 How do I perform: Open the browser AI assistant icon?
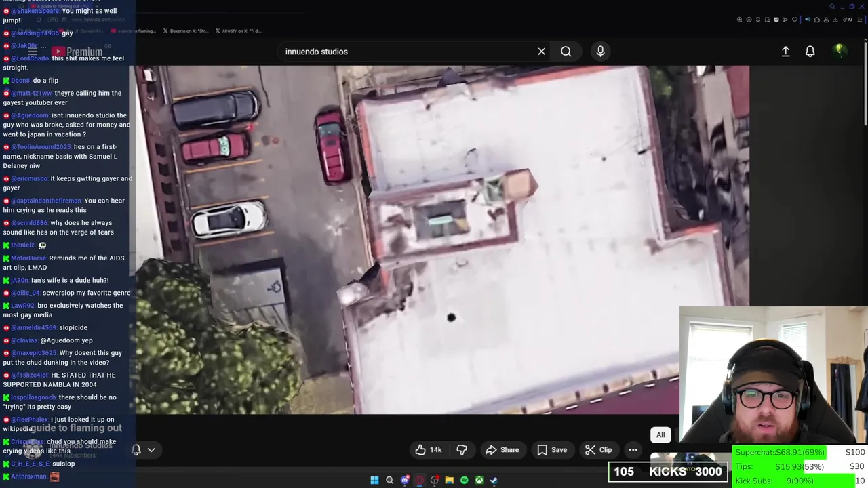(848, 20)
